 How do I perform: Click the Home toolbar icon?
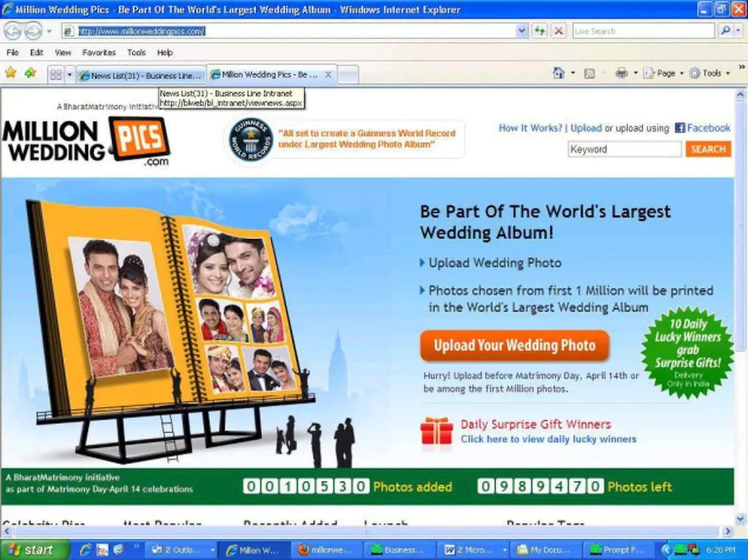pos(559,74)
